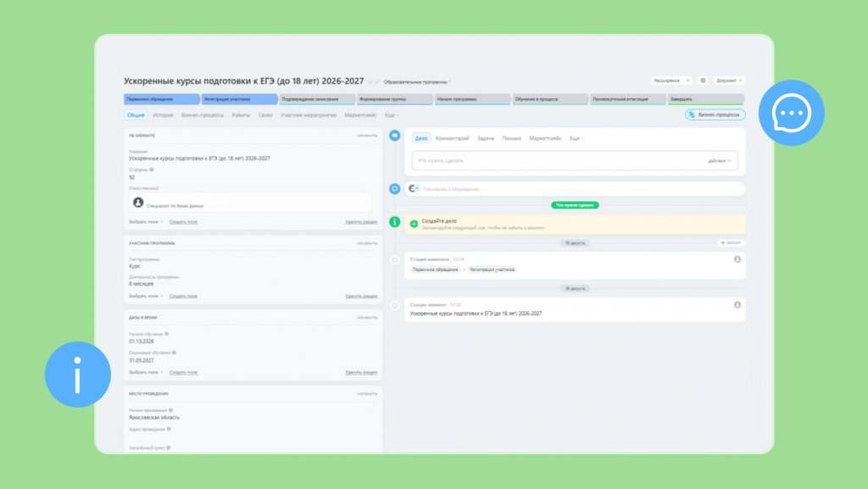Open the responsible person's avatar in Ответственный
This screenshot has width=868, height=489.
tap(138, 203)
